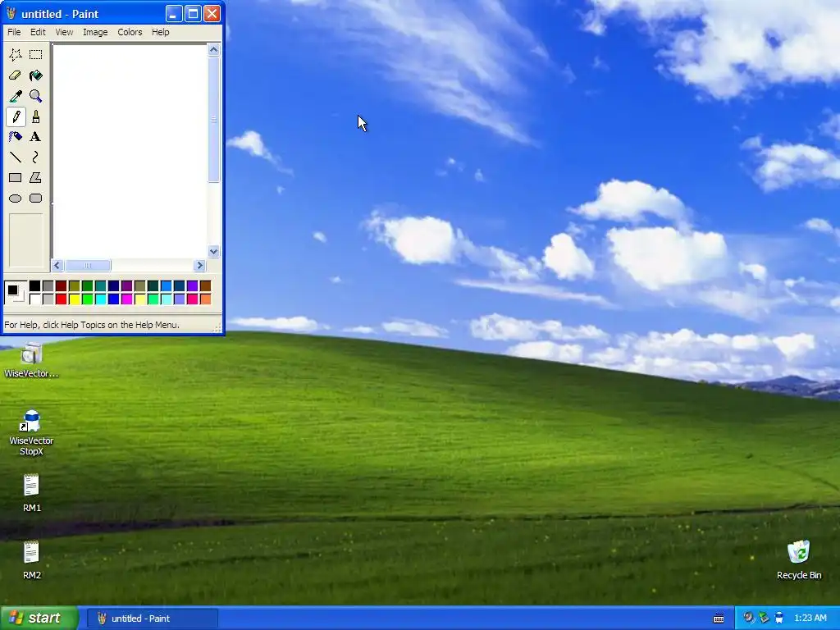Click the untitled - Paint taskbar button
The image size is (840, 630).
pos(152,619)
